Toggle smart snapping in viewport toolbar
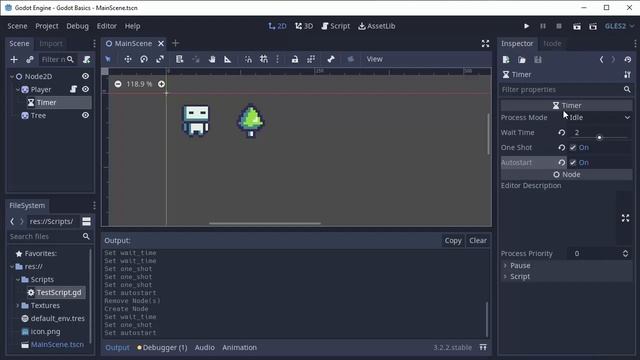Image resolution: width=640 pixels, height=360 pixels. click(x=248, y=59)
